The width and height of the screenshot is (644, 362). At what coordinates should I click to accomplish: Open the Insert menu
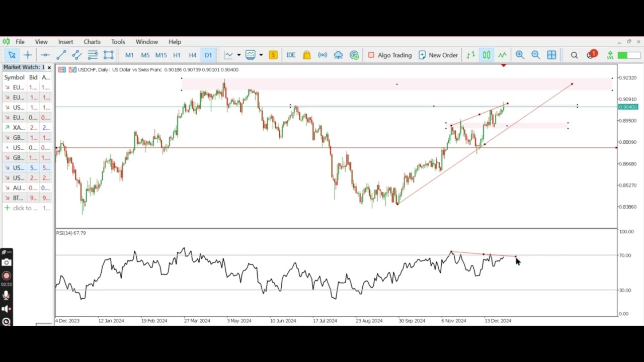point(65,42)
